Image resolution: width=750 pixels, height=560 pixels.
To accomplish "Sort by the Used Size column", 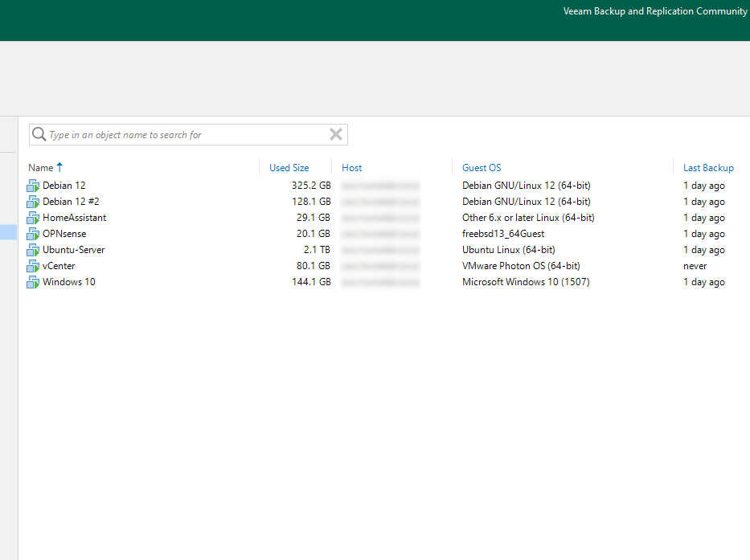I will pyautogui.click(x=289, y=168).
